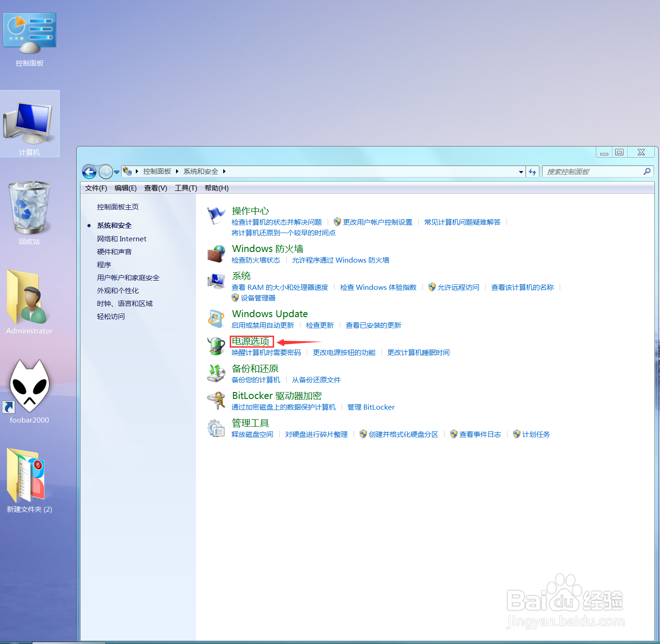
Task: Open 网络和 Internet category in sidebar
Action: coord(122,239)
